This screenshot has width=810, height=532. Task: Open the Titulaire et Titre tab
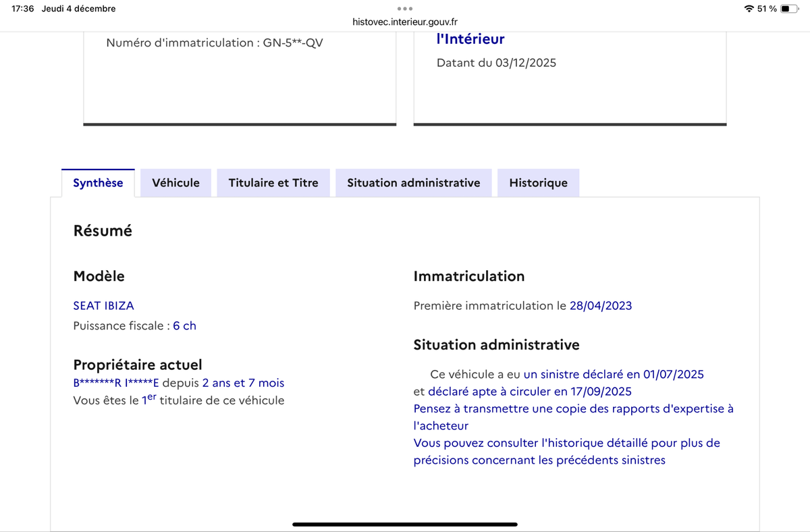pyautogui.click(x=273, y=183)
